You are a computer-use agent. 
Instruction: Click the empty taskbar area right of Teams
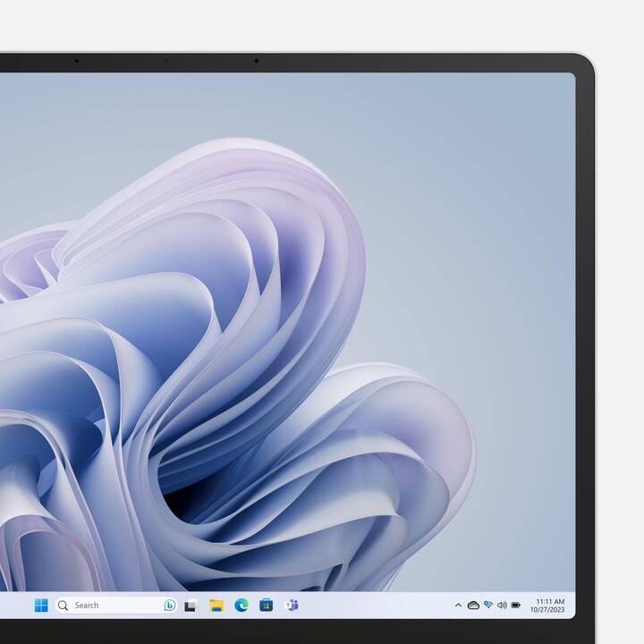tap(376, 606)
